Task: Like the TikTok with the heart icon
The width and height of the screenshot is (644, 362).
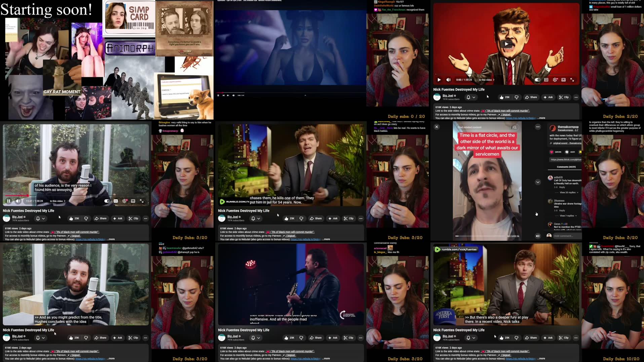Action: tap(551, 152)
